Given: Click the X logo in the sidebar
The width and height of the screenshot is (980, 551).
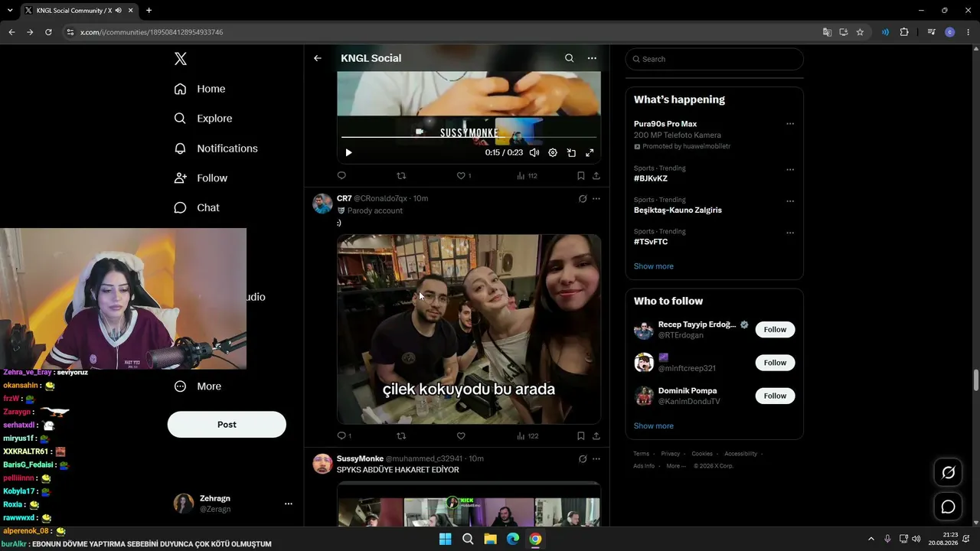Looking at the screenshot, I should pyautogui.click(x=180, y=59).
